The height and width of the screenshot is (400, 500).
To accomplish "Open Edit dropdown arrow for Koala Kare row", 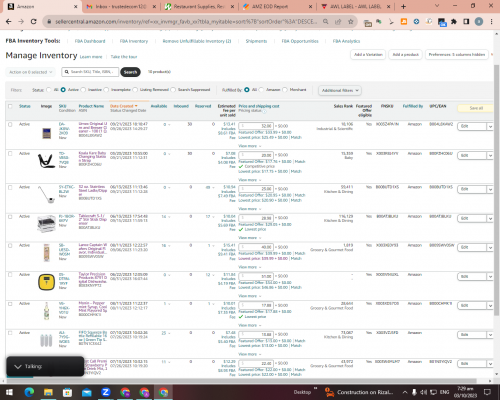I will pyautogui.click(x=490, y=156).
